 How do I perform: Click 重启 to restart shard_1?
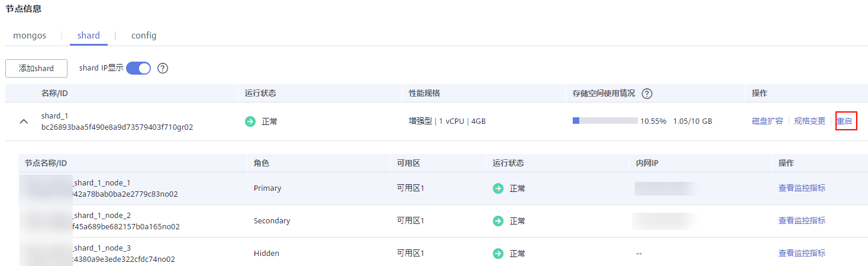click(x=844, y=121)
